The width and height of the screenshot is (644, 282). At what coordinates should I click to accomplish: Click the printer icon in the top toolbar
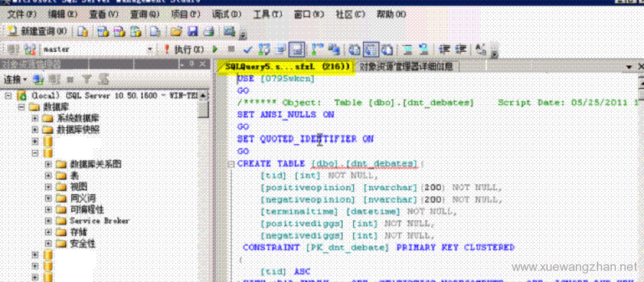coord(208,31)
